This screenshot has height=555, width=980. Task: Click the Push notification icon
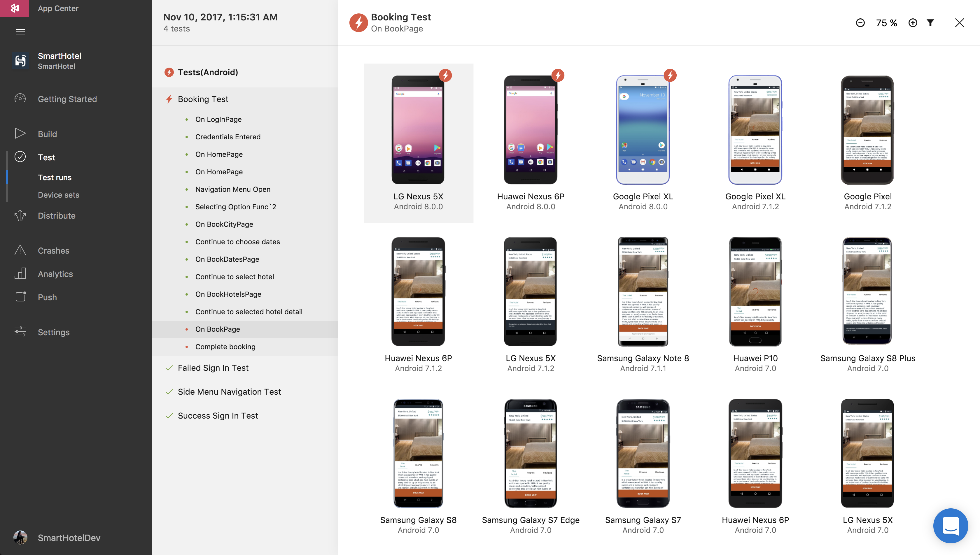click(x=20, y=296)
